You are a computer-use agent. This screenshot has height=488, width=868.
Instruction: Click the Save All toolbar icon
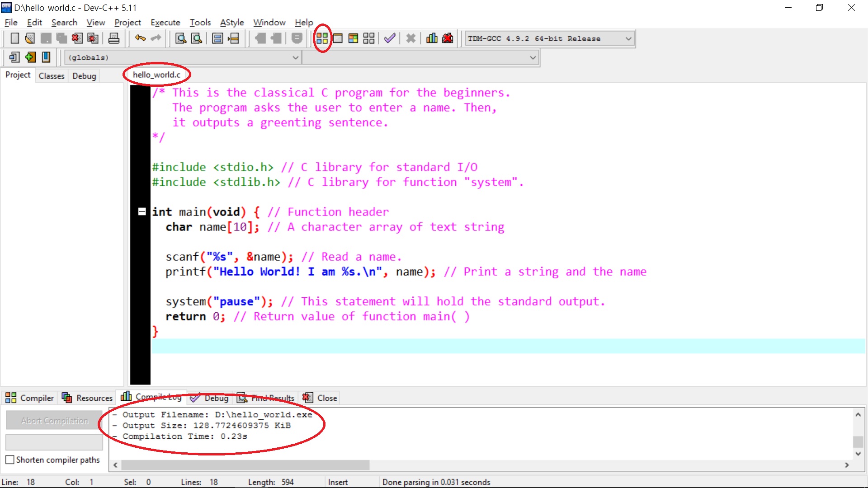(61, 38)
